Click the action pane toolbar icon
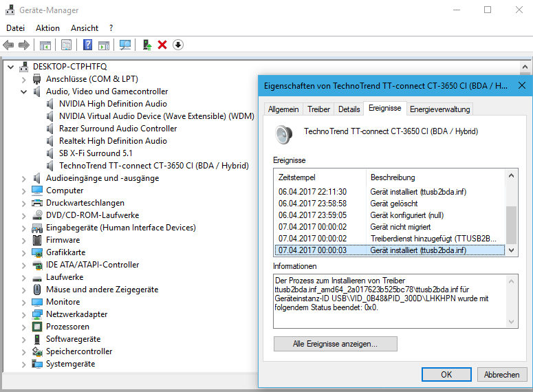The image size is (533, 392). click(104, 45)
